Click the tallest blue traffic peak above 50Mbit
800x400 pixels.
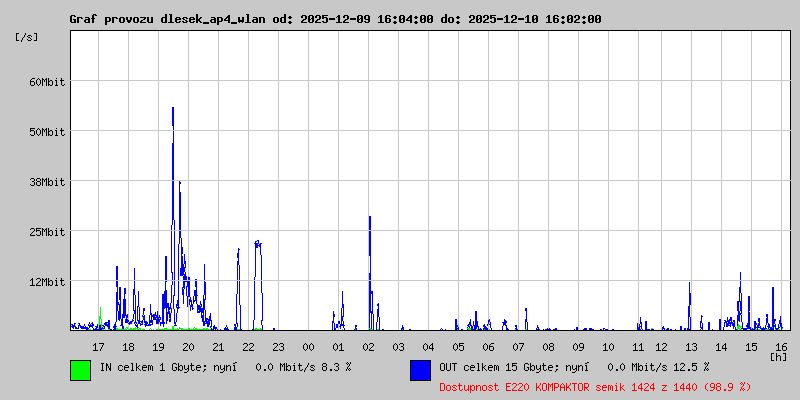point(173,110)
